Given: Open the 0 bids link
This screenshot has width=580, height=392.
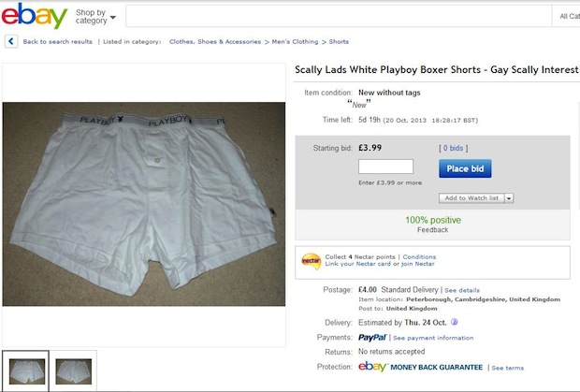Looking at the screenshot, I should coord(453,148).
